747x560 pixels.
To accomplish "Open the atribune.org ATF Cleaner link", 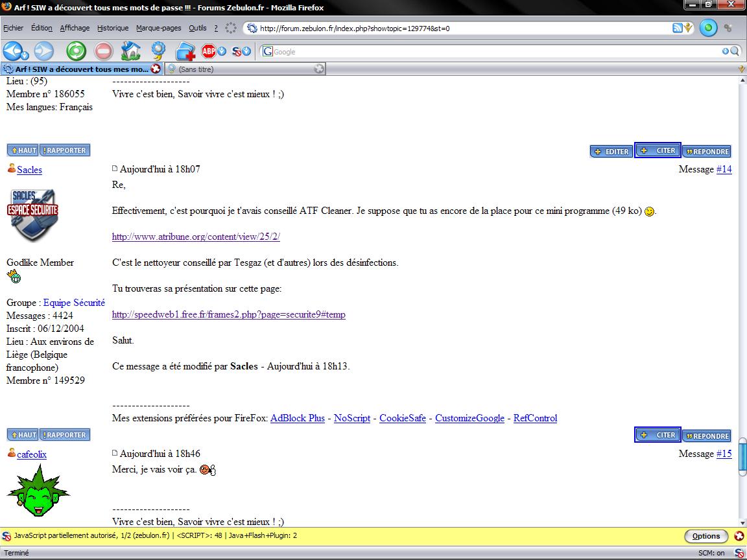I will [x=196, y=237].
